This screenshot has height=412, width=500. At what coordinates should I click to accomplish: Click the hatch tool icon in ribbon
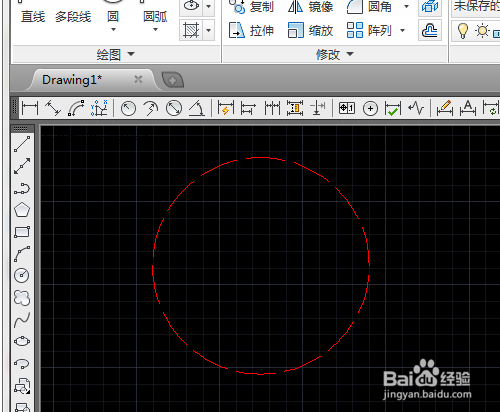click(191, 30)
